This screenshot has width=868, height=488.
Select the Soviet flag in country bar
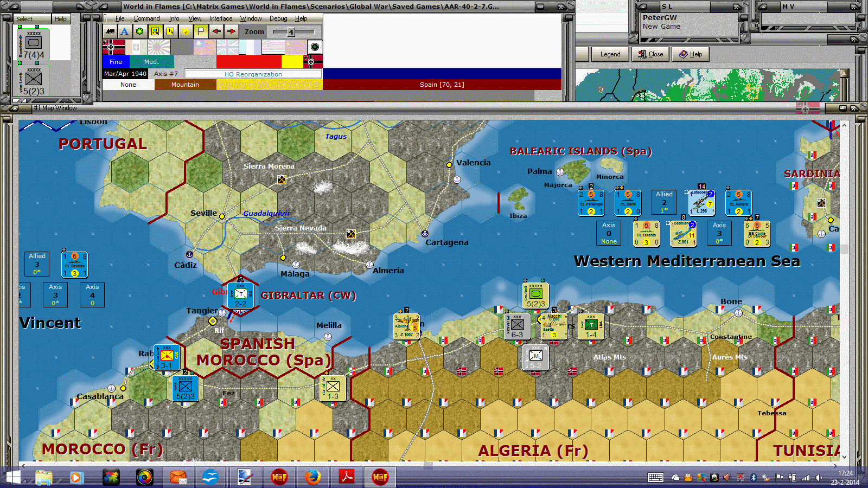tap(296, 47)
